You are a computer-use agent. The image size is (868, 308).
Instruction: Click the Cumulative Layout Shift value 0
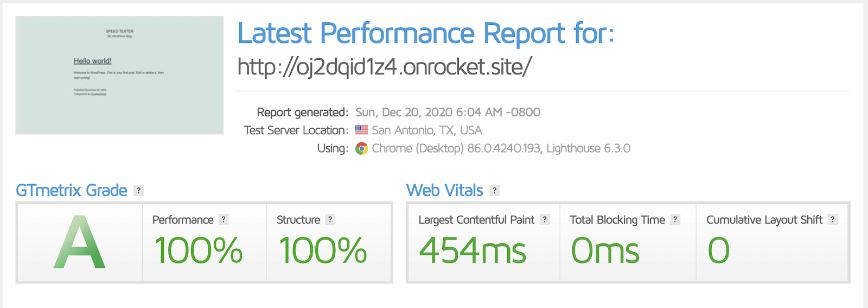[x=719, y=250]
